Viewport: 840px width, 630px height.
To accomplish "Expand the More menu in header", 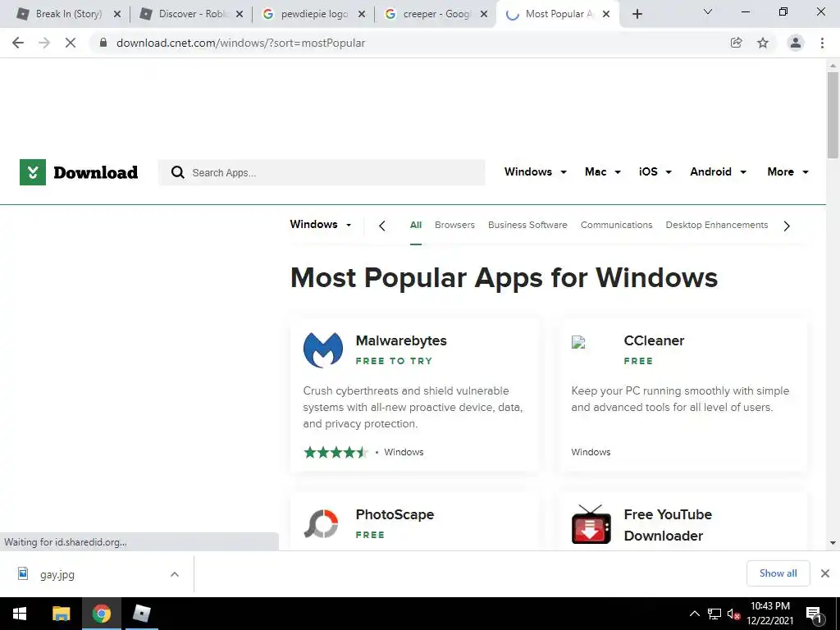I will click(x=787, y=172).
